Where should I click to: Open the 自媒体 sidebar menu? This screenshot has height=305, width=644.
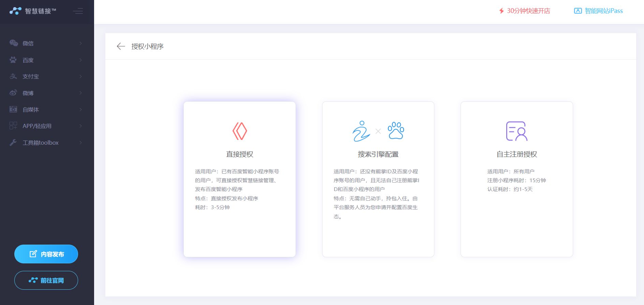point(47,110)
